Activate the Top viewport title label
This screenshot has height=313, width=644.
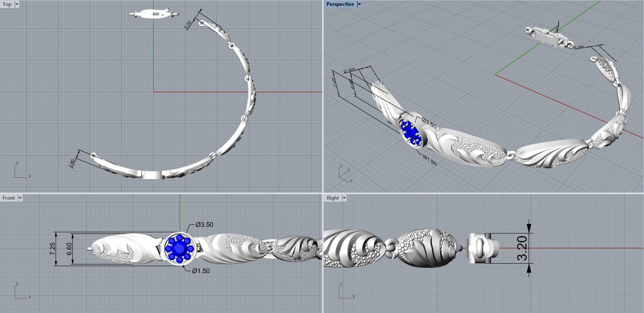[7, 4]
